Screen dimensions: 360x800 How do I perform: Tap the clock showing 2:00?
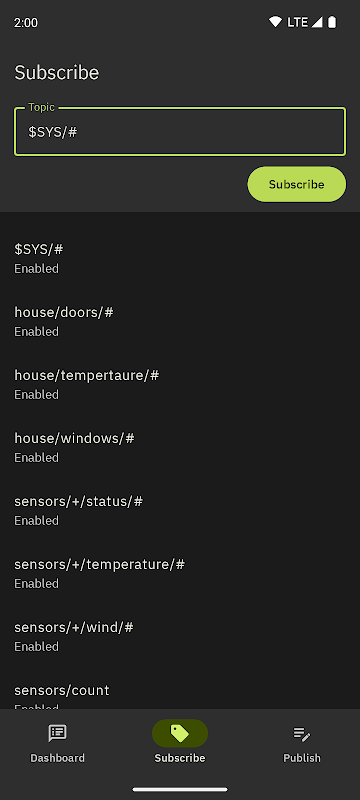click(x=25, y=22)
